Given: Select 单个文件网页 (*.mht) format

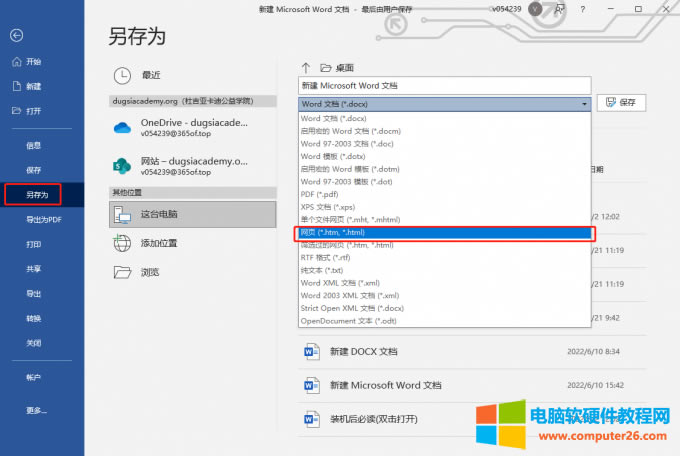Looking at the screenshot, I should tap(445, 220).
